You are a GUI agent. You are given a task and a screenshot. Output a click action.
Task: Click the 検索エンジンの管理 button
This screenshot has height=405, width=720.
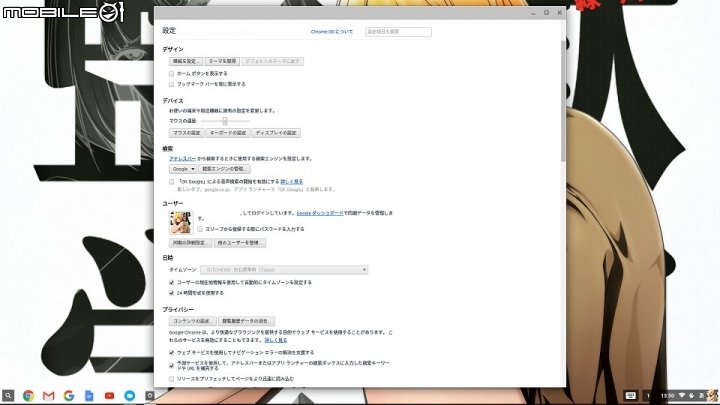pyautogui.click(x=224, y=169)
